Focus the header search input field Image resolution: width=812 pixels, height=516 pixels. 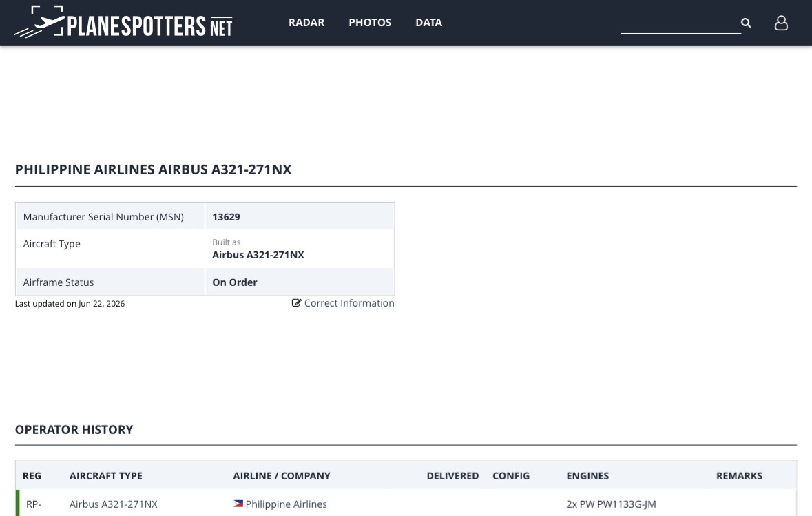click(x=680, y=23)
